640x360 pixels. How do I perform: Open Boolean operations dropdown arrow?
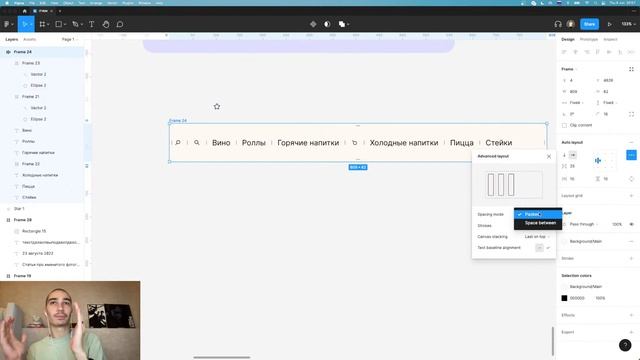[348, 24]
